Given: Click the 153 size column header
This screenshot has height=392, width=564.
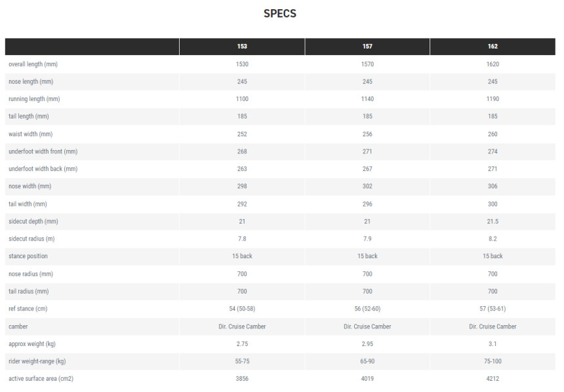Looking at the screenshot, I should tap(242, 47).
